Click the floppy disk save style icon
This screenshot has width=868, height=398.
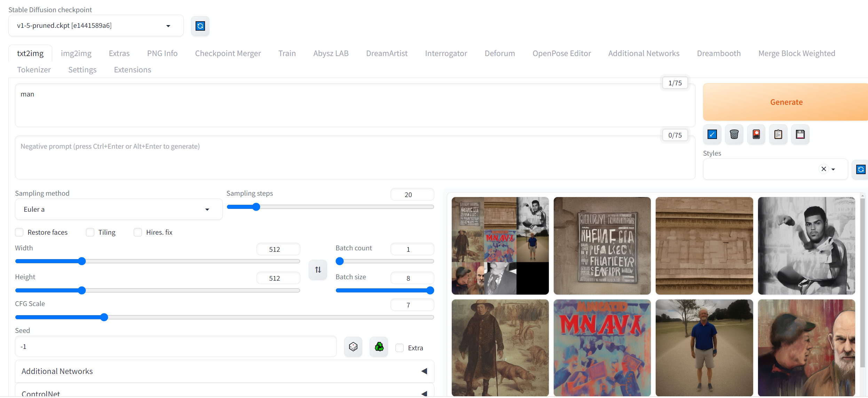click(x=800, y=134)
